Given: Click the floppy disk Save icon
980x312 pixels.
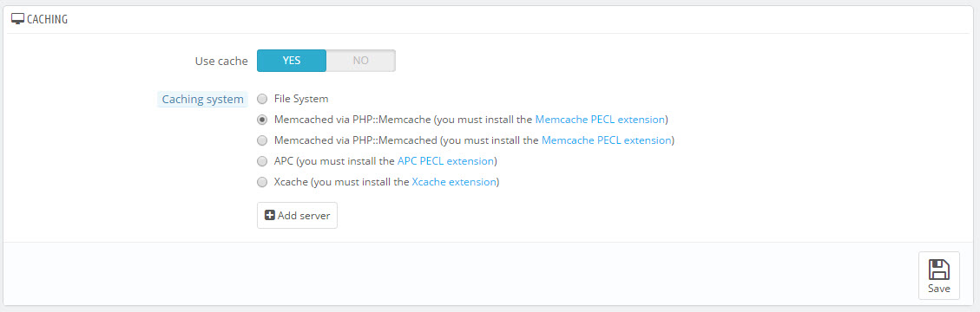Looking at the screenshot, I should [x=938, y=269].
